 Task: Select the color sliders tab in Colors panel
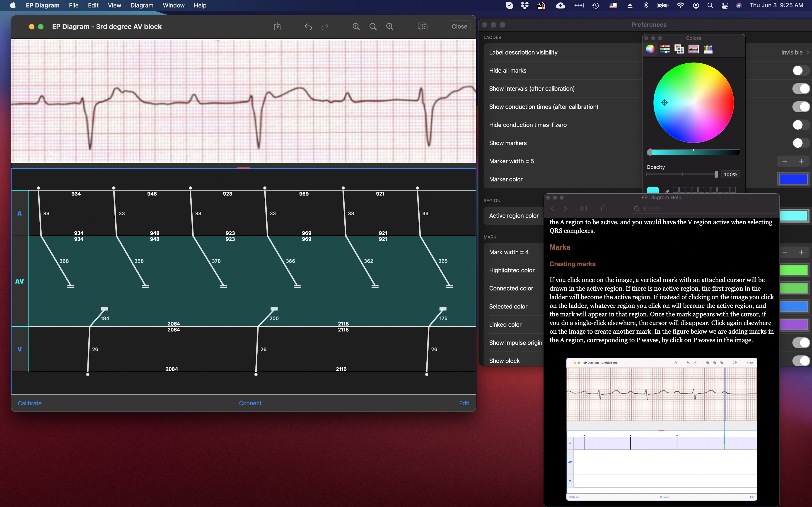664,49
